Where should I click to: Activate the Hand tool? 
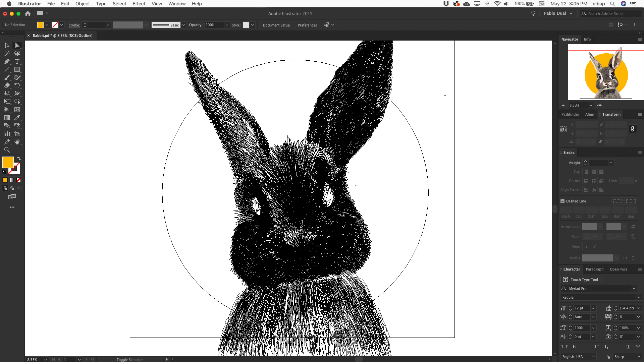17,142
